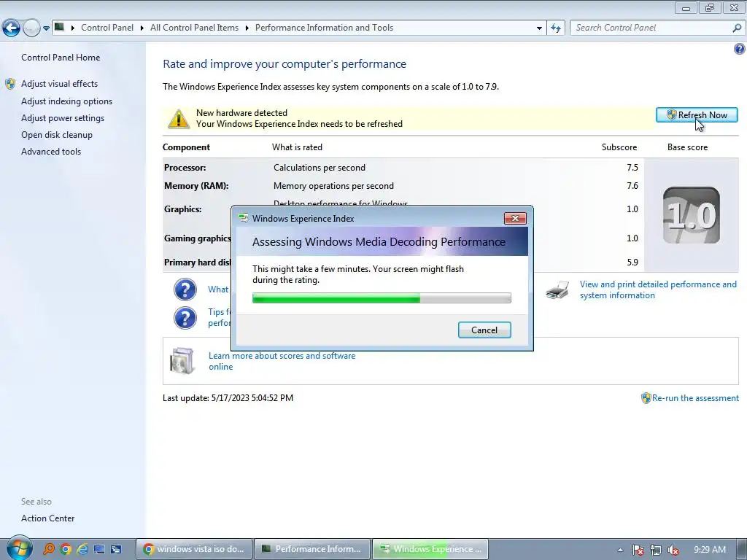Image resolution: width=747 pixels, height=560 pixels.
Task: Click the address bar refresh icon
Action: (x=555, y=28)
